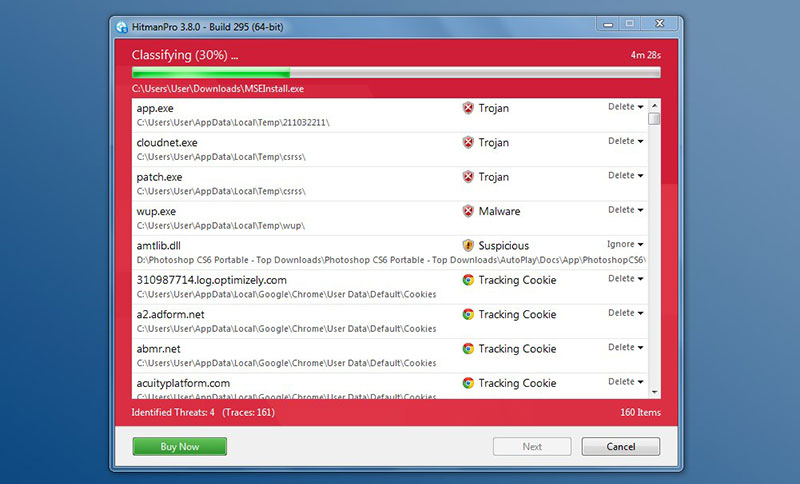The width and height of the screenshot is (800, 484).
Task: Open the Delete dropdown for app.exe
Action: [x=626, y=107]
